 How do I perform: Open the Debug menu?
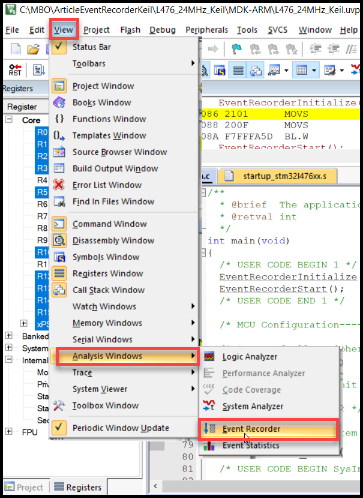(x=162, y=30)
